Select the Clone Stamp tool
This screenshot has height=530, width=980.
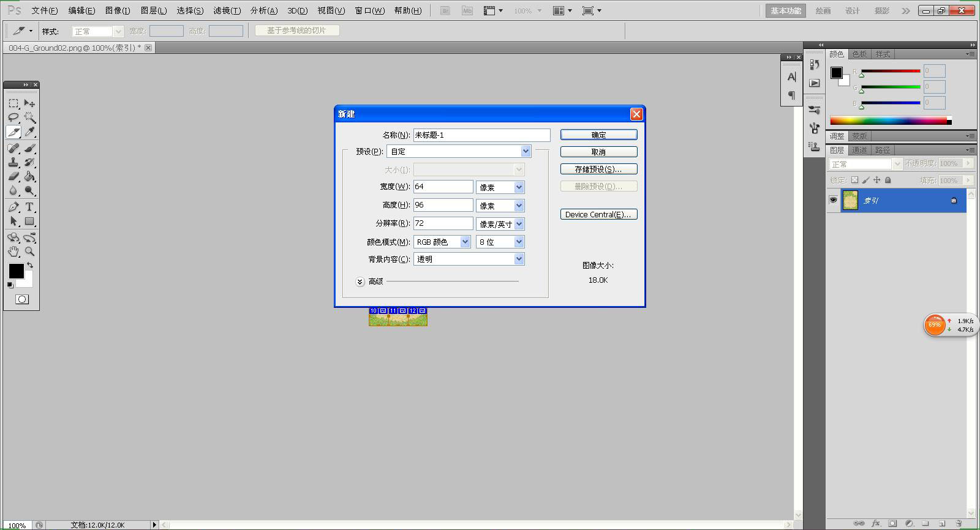point(13,162)
